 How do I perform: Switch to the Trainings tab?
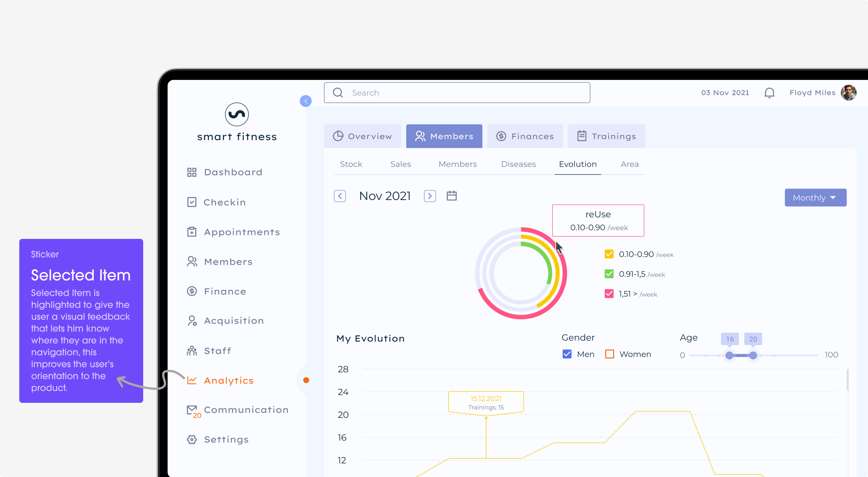pyautogui.click(x=607, y=136)
